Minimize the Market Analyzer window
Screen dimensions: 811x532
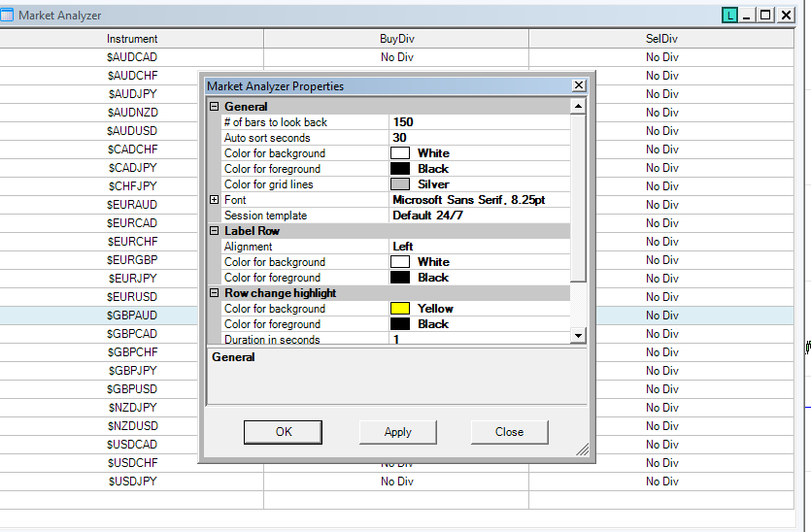[x=746, y=16]
